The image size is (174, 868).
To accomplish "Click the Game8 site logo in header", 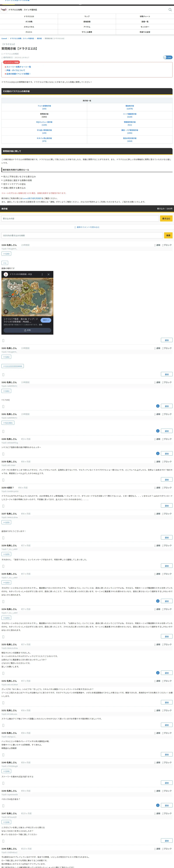I will click(x=4, y=10).
